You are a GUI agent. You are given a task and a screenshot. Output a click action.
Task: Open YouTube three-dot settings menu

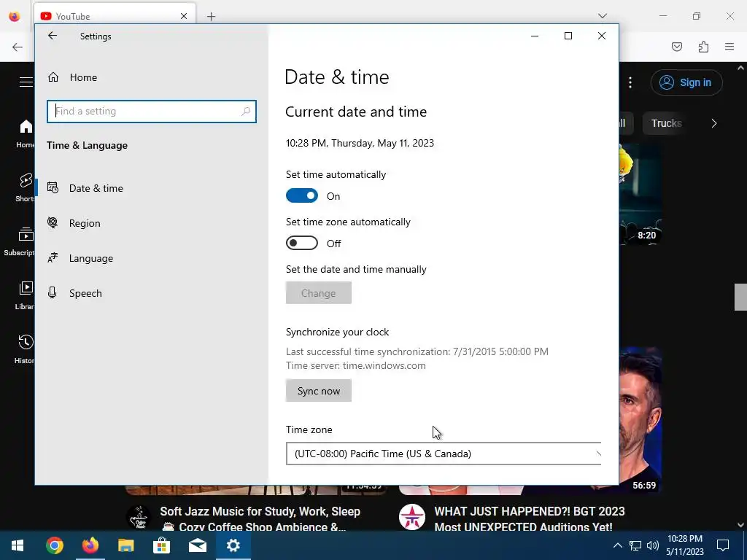[x=630, y=82]
